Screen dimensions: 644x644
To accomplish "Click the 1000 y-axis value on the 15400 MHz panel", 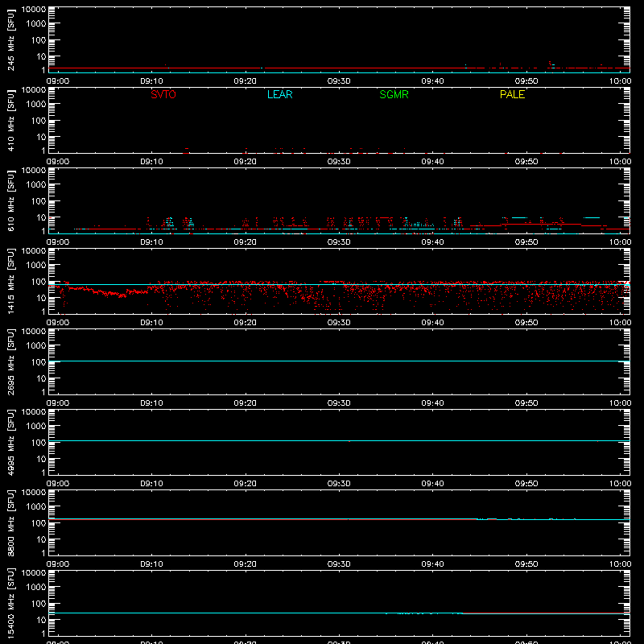I will [x=36, y=588].
